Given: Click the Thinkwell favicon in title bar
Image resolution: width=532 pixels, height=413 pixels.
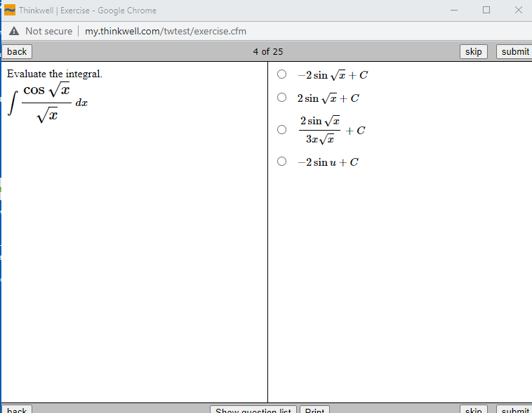Looking at the screenshot, I should click(10, 11).
